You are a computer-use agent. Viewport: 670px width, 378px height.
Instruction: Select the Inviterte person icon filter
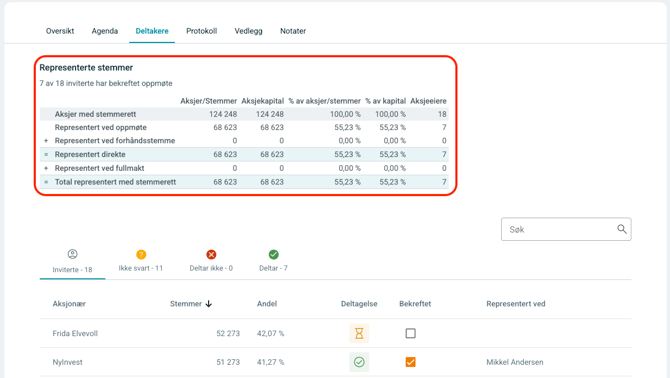pos(73,254)
